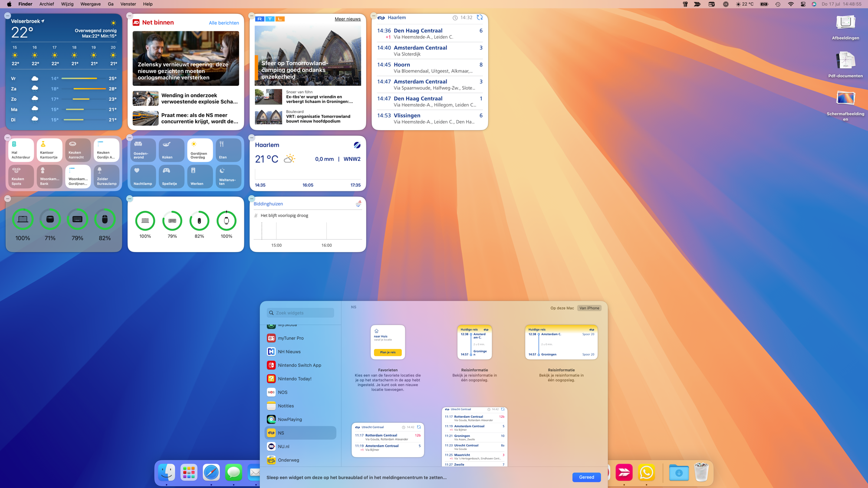Toggle Keuken Aanrecht light
868x488 pixels.
point(78,150)
